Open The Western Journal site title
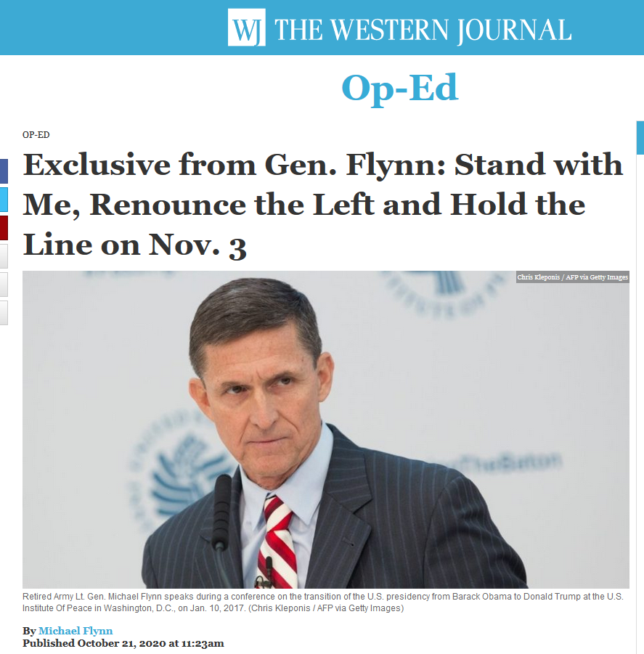This screenshot has height=654, width=644. [423, 30]
